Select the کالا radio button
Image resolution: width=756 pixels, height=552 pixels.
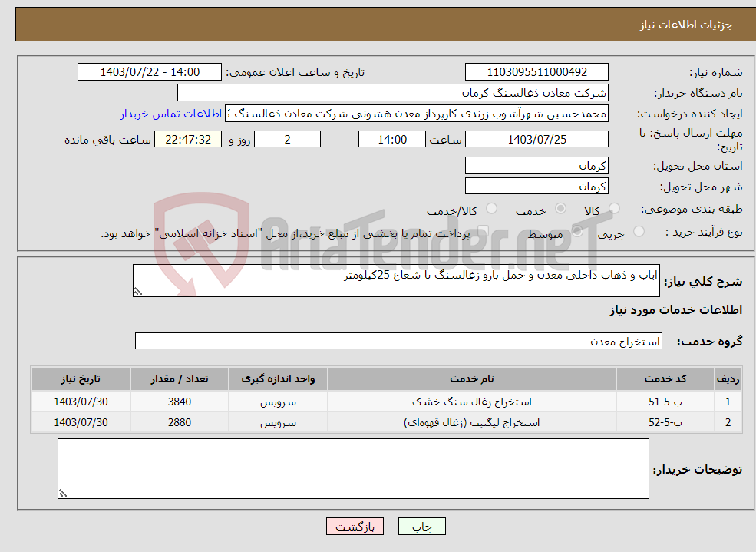coord(614,208)
